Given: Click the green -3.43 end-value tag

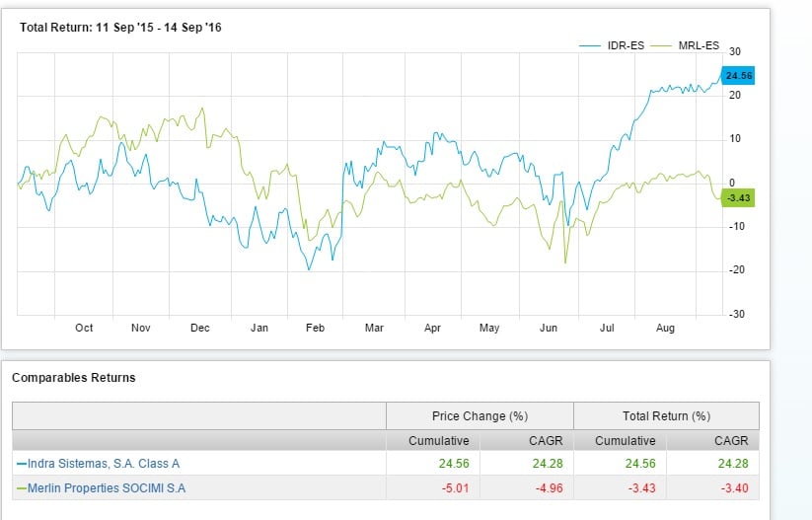Looking at the screenshot, I should coord(738,198).
